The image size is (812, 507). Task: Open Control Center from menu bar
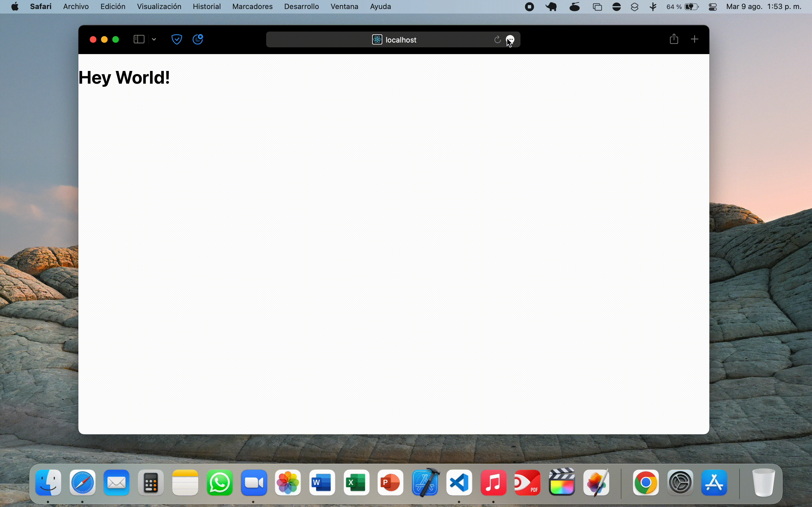(713, 7)
